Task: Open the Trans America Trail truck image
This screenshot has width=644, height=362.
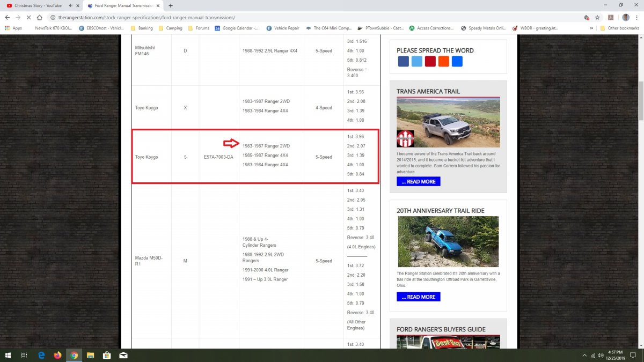Action: point(448,123)
